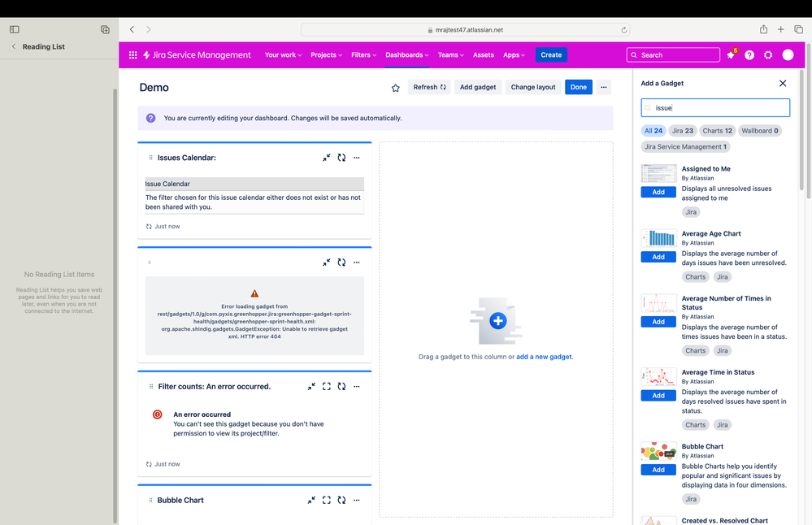Open the Apps dropdown
Image resolution: width=812 pixels, height=525 pixels.
(x=514, y=54)
